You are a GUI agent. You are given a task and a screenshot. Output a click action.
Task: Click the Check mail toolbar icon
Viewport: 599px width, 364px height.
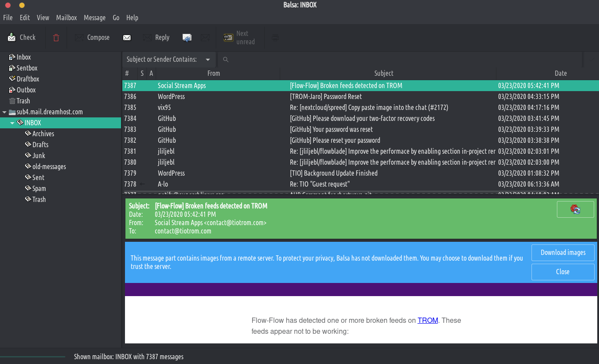[x=12, y=38]
